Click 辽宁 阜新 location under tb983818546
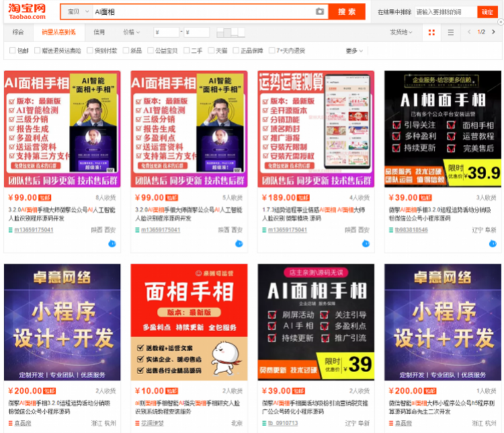The height and width of the screenshot is (433, 504). (484, 230)
